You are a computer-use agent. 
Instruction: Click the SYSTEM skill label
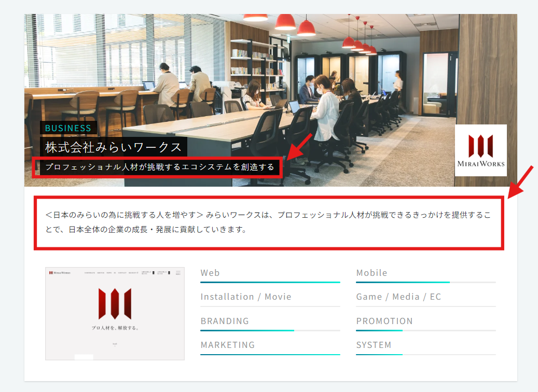374,345
